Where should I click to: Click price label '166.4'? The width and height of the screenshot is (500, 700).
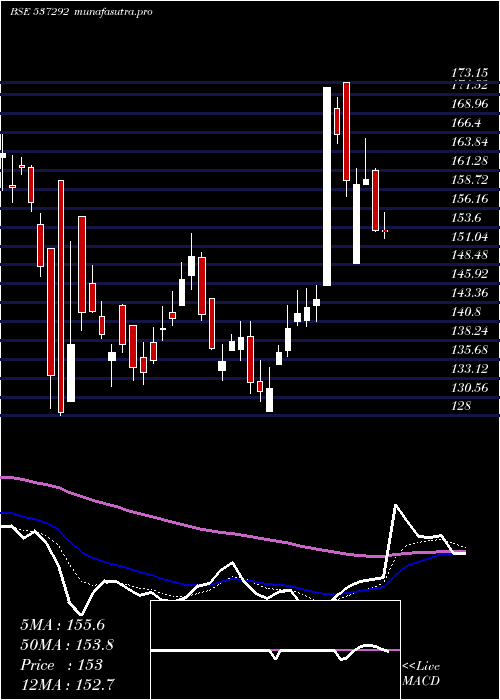click(x=467, y=123)
